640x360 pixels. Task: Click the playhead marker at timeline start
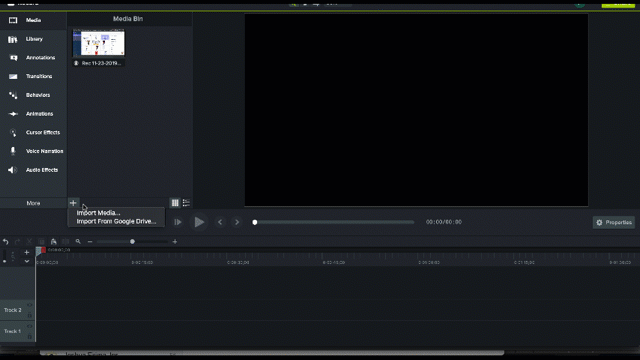[40, 251]
